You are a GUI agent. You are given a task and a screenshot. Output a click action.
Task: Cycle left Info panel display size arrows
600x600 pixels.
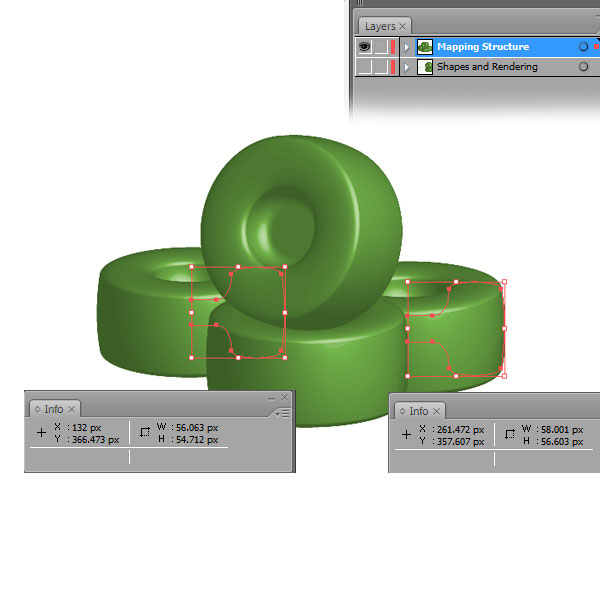point(38,409)
